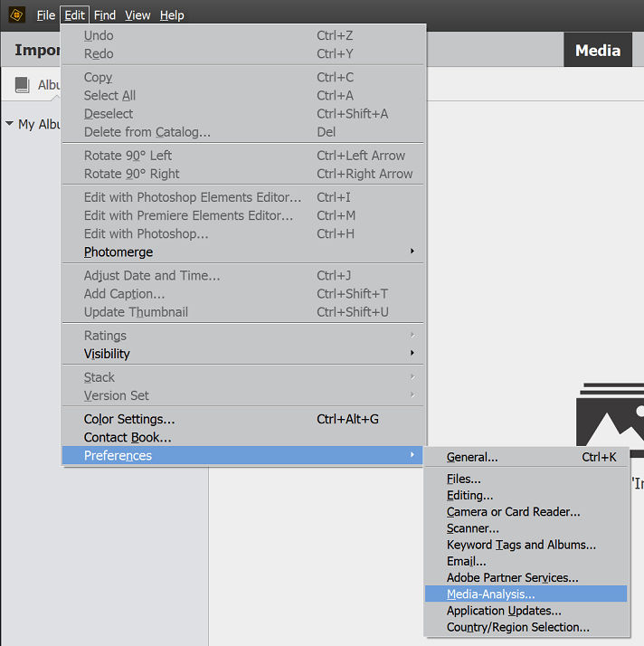Open the View menu
The height and width of the screenshot is (646, 644).
[x=137, y=15]
